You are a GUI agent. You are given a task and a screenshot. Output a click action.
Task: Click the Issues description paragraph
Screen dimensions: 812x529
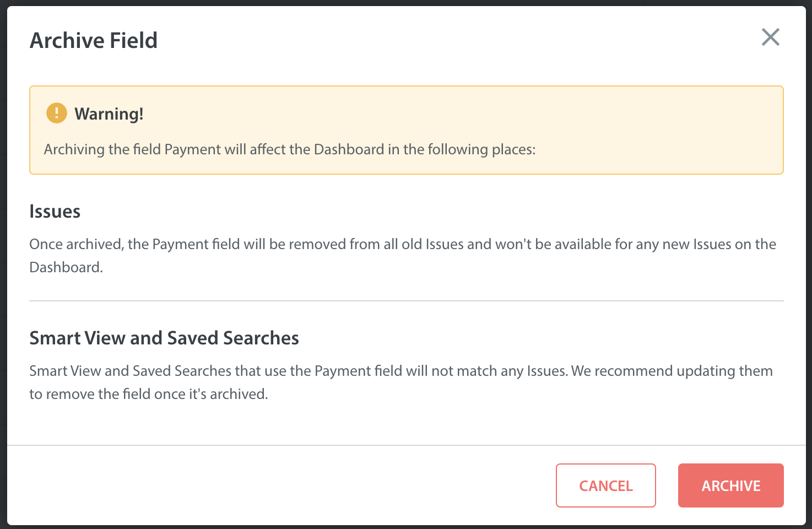[x=403, y=256]
